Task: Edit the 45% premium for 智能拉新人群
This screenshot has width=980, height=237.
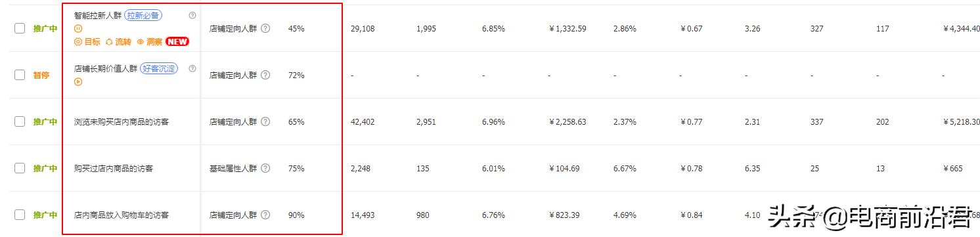Action: [296, 28]
